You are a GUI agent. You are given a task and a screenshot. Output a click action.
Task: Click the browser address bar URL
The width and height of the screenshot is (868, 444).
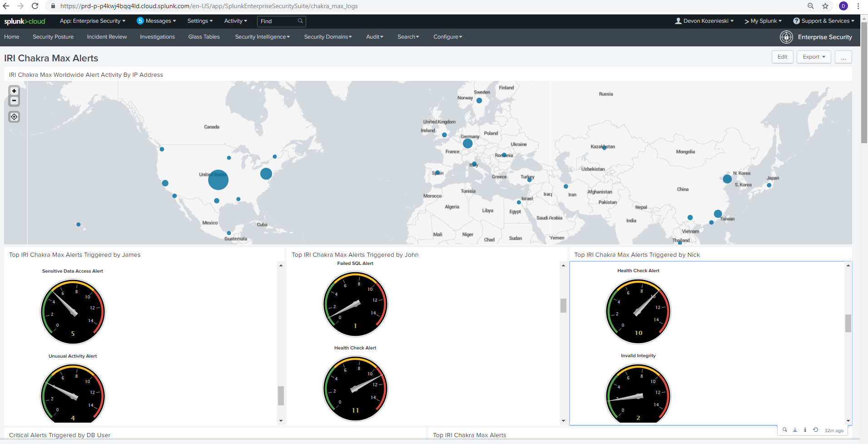pos(209,6)
